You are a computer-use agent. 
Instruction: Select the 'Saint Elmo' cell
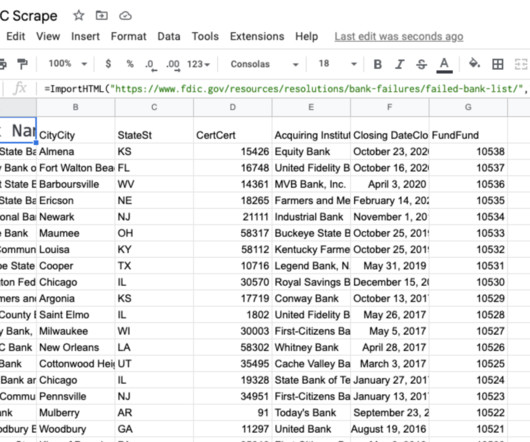pyautogui.click(x=76, y=315)
